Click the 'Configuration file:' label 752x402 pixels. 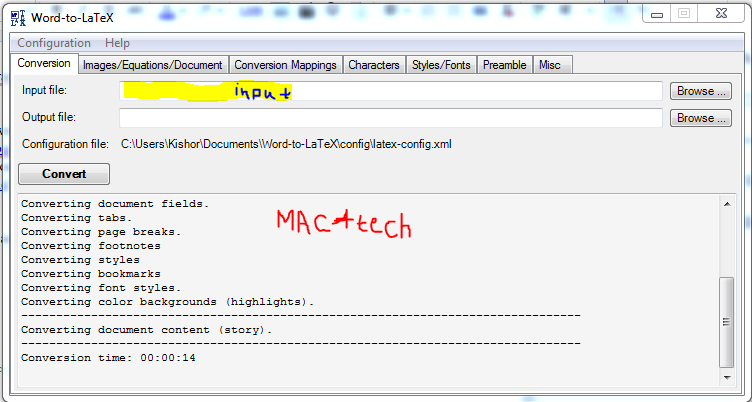[x=65, y=144]
